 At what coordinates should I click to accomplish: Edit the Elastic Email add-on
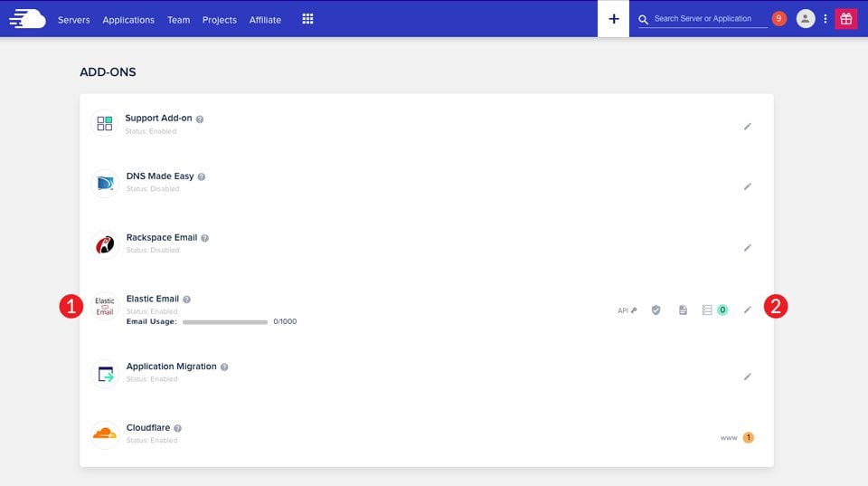(748, 310)
